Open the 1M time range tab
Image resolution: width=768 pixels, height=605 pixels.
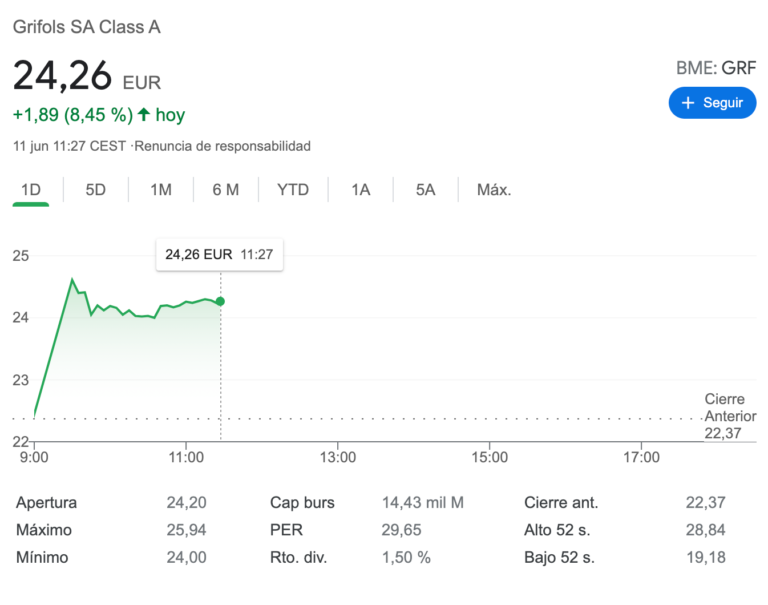(161, 190)
